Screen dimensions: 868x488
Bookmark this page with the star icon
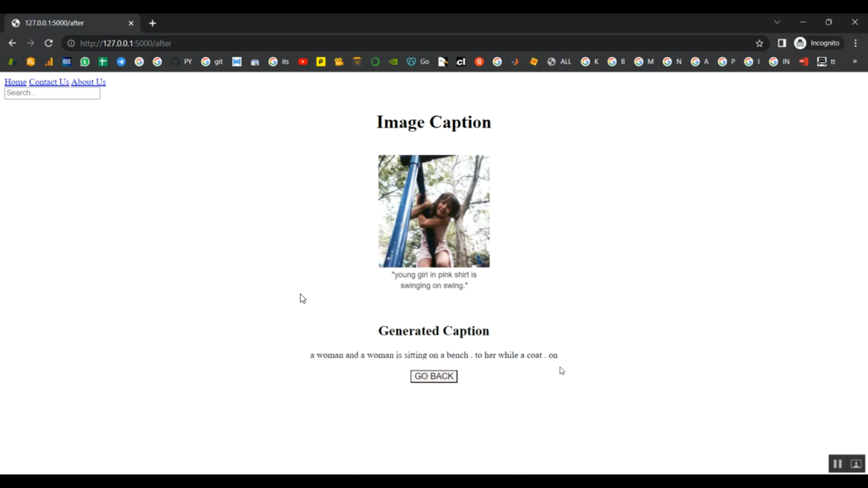[759, 43]
